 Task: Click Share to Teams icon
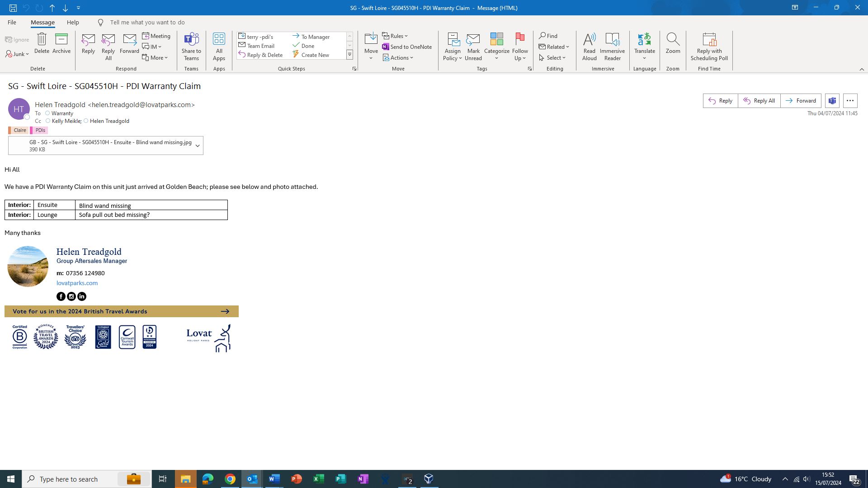click(x=191, y=40)
